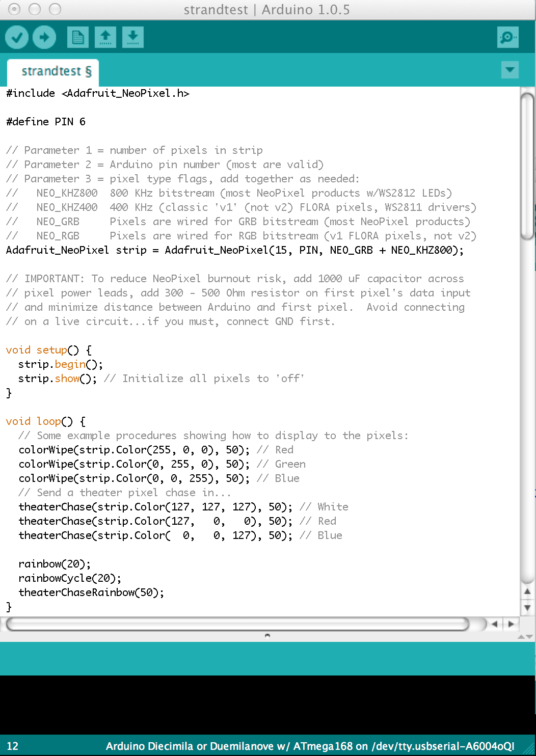The image size is (536, 756).
Task: Open the tab management dropdown arrow
Action: [510, 70]
